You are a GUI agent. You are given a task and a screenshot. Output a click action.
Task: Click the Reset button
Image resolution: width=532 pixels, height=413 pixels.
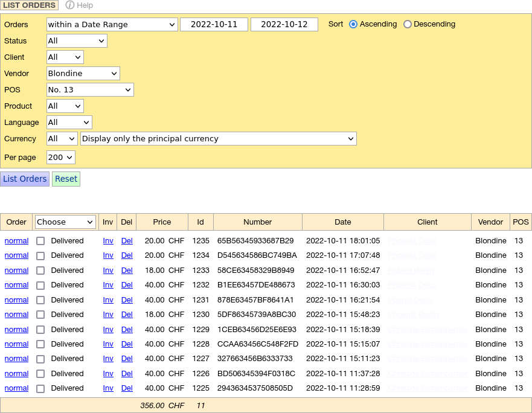(66, 179)
